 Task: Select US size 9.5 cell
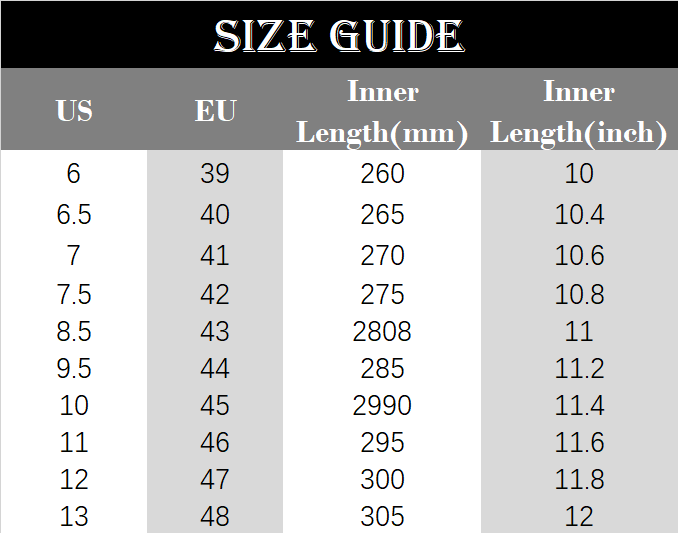(x=74, y=368)
